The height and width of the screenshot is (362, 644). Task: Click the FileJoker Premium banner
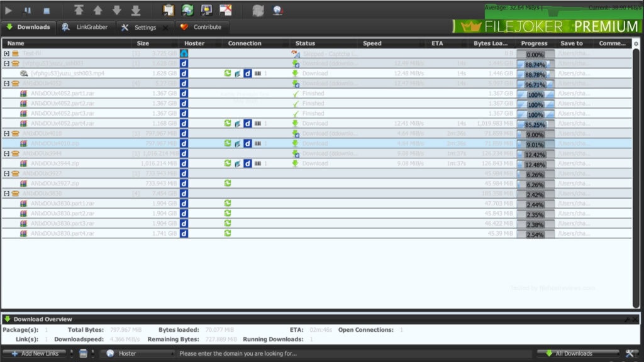point(547,26)
